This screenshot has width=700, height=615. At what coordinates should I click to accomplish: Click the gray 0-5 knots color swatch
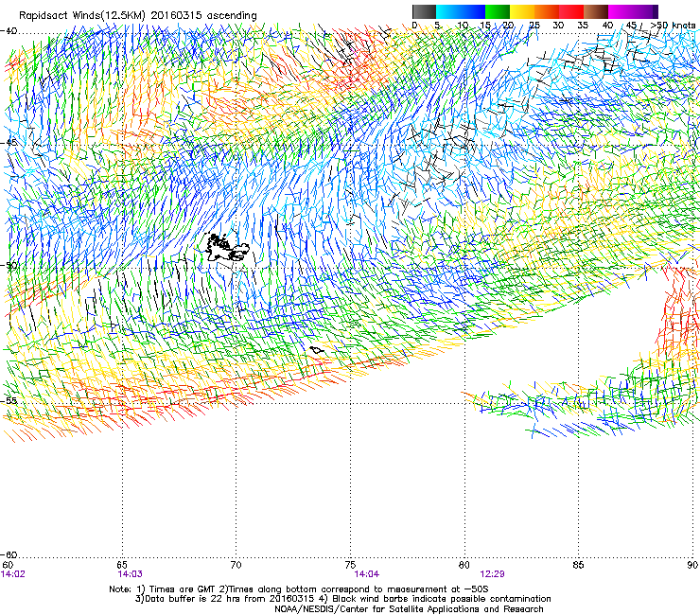424,11
